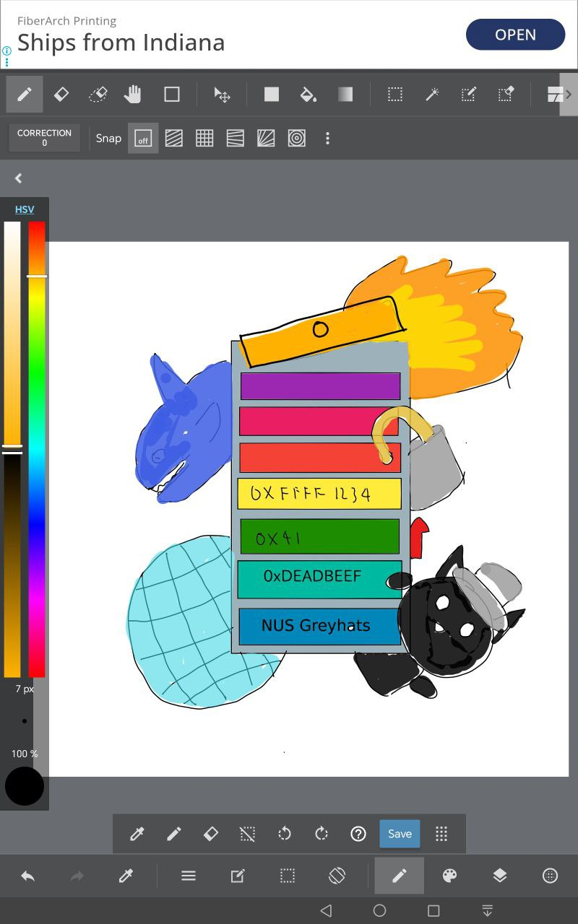Select the Shape rectangle outline tool
Viewport: 578px width, 924px height.
(171, 95)
